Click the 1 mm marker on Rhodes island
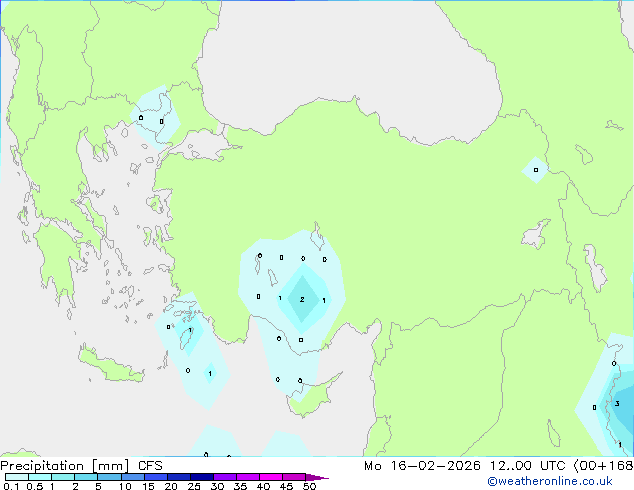The image size is (634, 490). [x=190, y=330]
